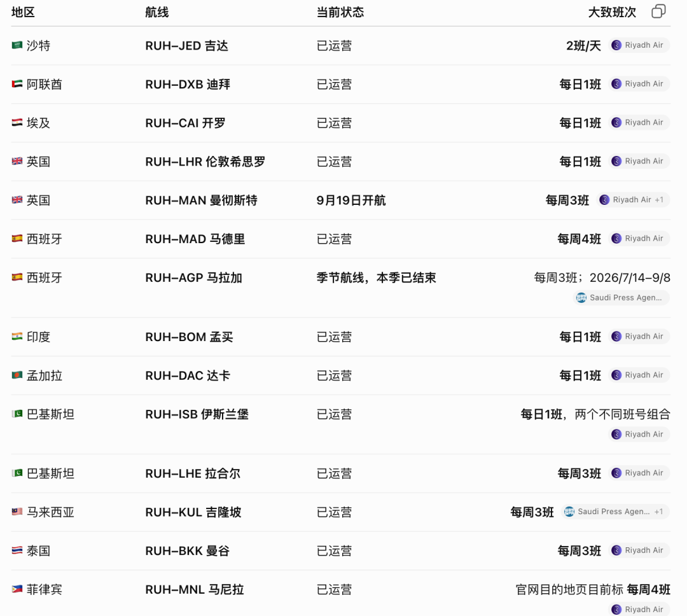Image resolution: width=687 pixels, height=616 pixels.
Task: Click the UAE flag icon beside 阿联酋
Action: click(x=17, y=84)
